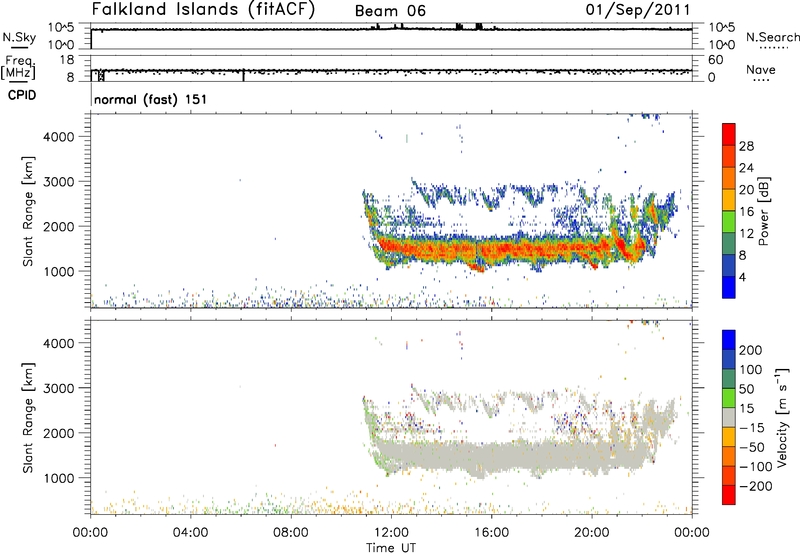Click the 'N.Search' legend label
800x554 pixels.
[772, 37]
